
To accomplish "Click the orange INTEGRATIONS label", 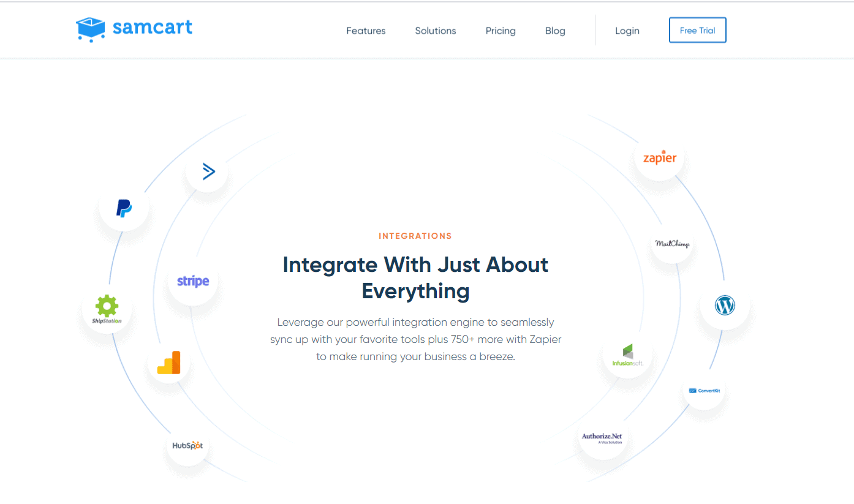I will pos(415,236).
